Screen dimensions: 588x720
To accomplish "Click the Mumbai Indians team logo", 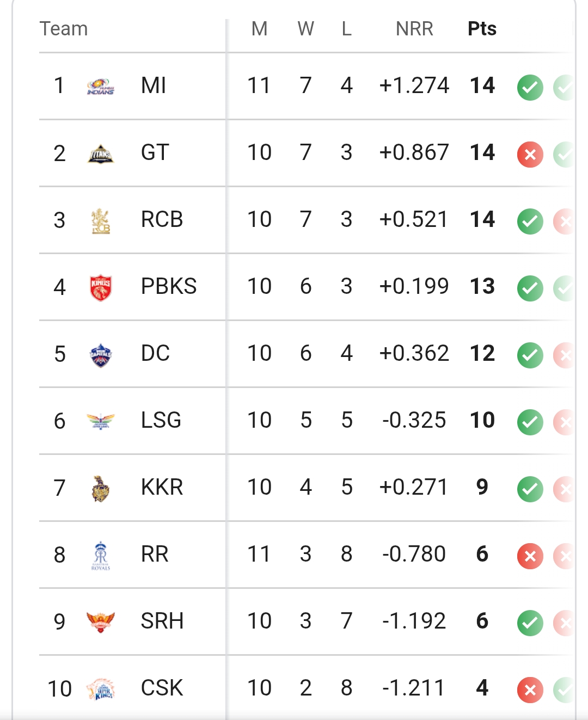I will [x=101, y=87].
